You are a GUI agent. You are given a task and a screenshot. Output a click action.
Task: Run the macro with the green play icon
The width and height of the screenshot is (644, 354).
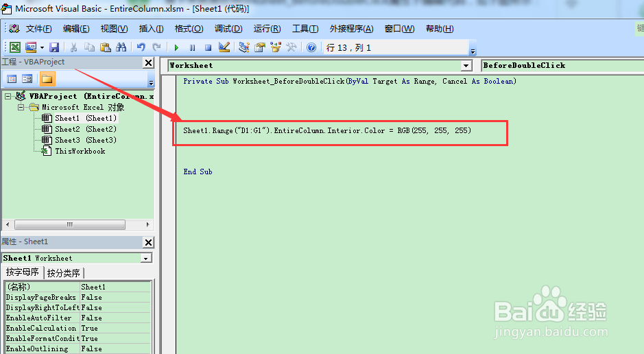(x=177, y=47)
